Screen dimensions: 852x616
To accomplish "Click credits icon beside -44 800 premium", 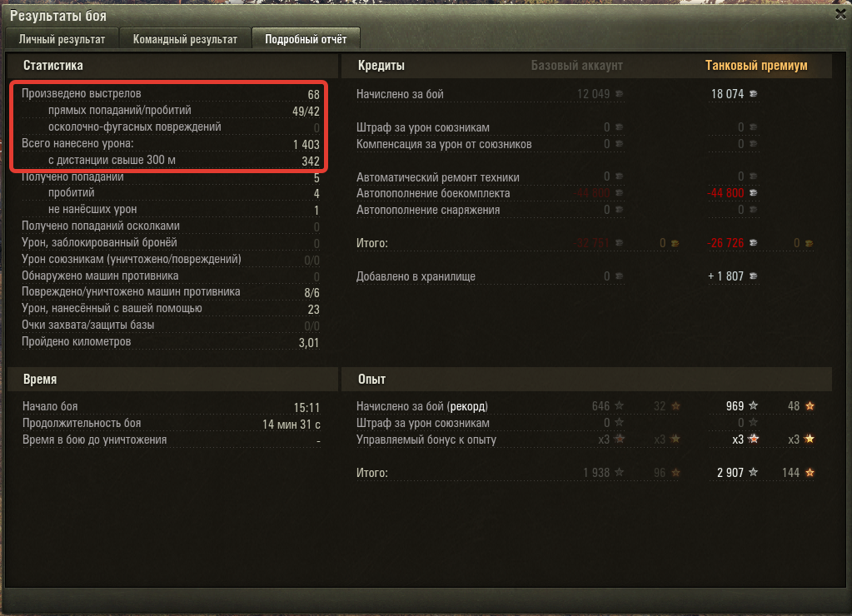I will pyautogui.click(x=754, y=193).
